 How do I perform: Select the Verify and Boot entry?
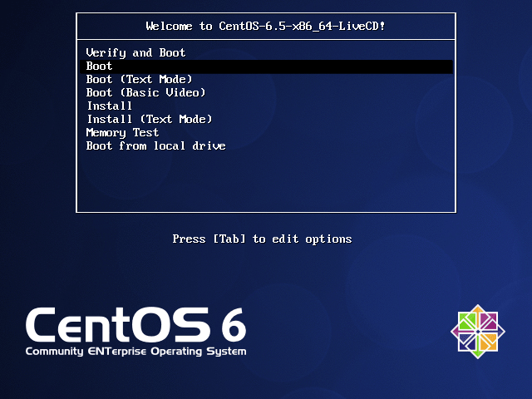(135, 52)
